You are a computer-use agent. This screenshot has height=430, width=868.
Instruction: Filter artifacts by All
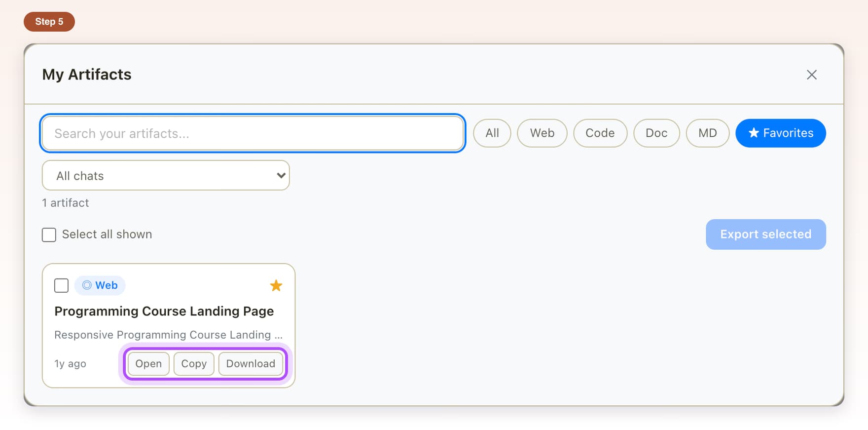click(492, 133)
